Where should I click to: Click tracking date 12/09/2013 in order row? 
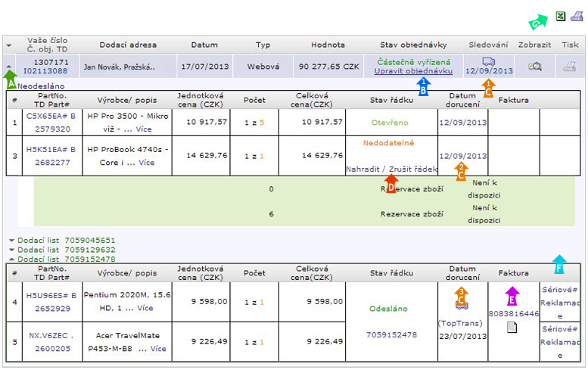click(x=489, y=71)
